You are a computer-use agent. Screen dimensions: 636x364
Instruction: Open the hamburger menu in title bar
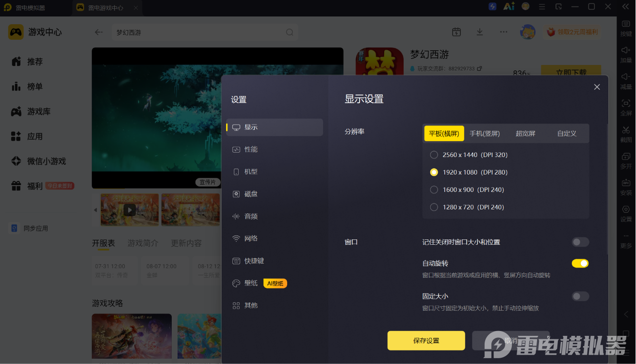(542, 7)
